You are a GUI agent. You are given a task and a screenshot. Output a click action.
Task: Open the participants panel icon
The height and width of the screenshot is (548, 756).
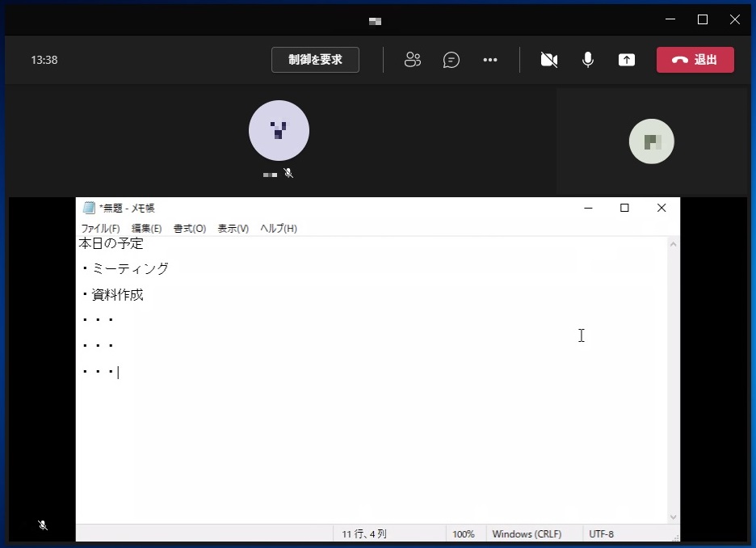tap(412, 60)
